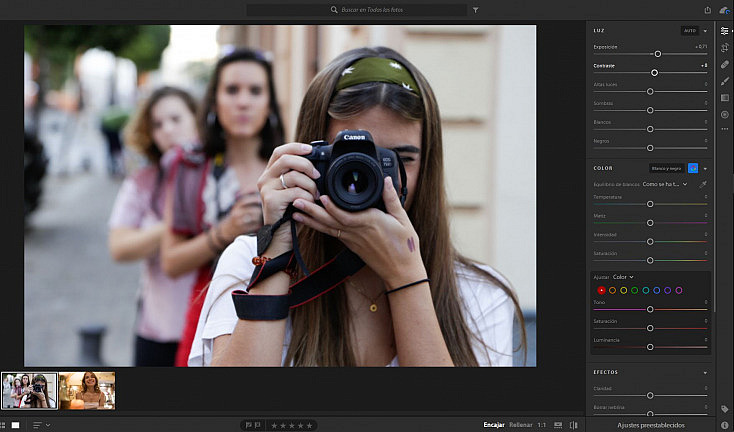
Task: Select the blue color channel
Action: point(657,290)
